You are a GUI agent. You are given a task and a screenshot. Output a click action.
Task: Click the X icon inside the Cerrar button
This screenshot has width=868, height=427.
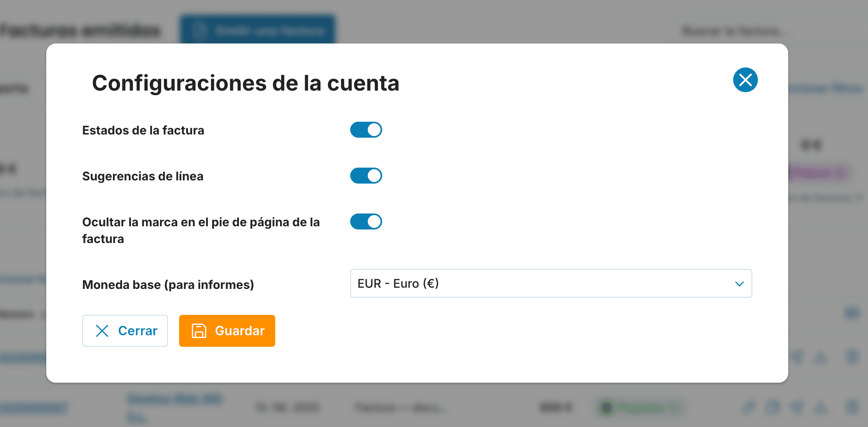(x=103, y=331)
